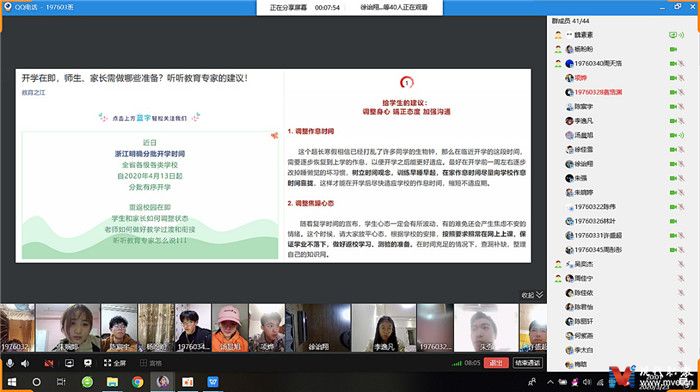
Task: Toggle the speaker volume icon
Action: point(25,363)
